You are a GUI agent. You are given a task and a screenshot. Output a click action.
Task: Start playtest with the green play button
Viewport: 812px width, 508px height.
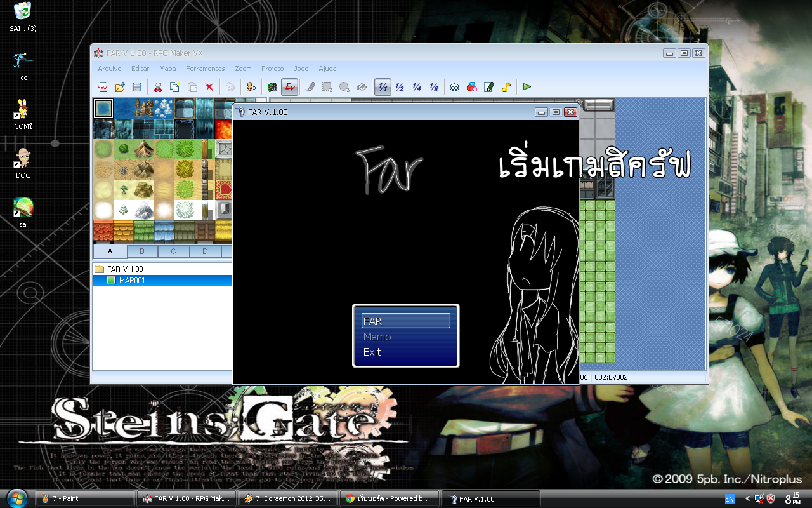pos(527,87)
